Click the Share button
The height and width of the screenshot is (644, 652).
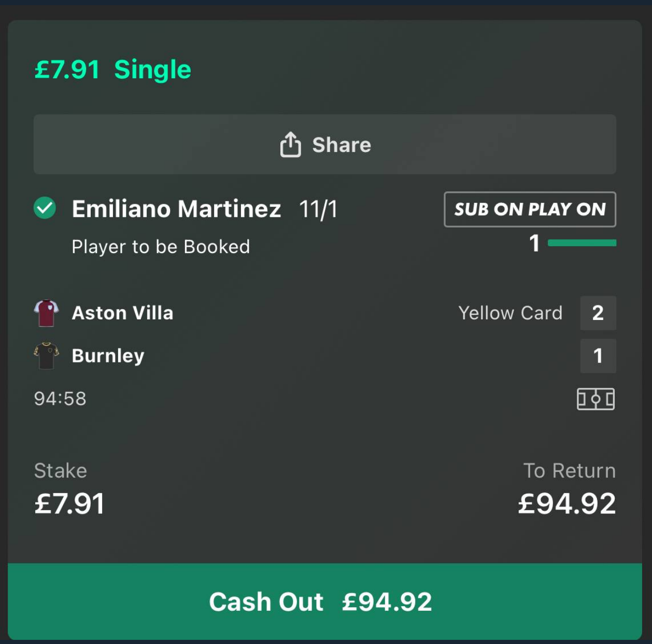(x=325, y=144)
